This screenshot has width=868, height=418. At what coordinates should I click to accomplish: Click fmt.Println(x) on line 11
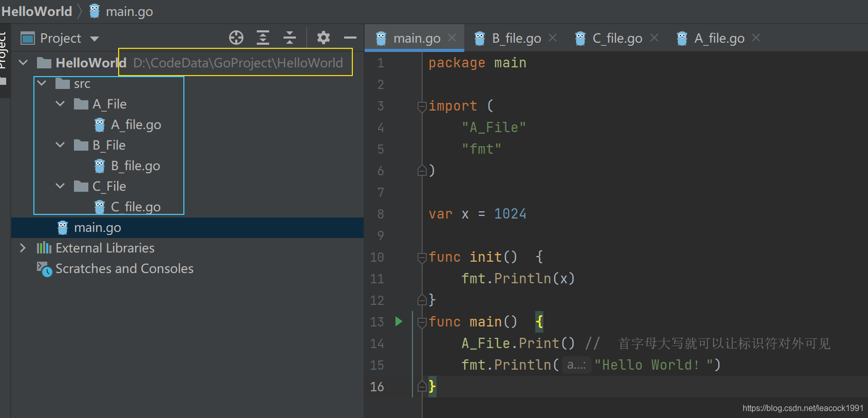518,279
